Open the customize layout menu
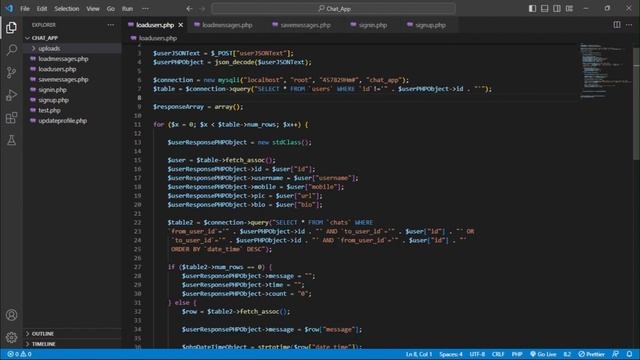This screenshot has height=360, width=640. pyautogui.click(x=569, y=9)
